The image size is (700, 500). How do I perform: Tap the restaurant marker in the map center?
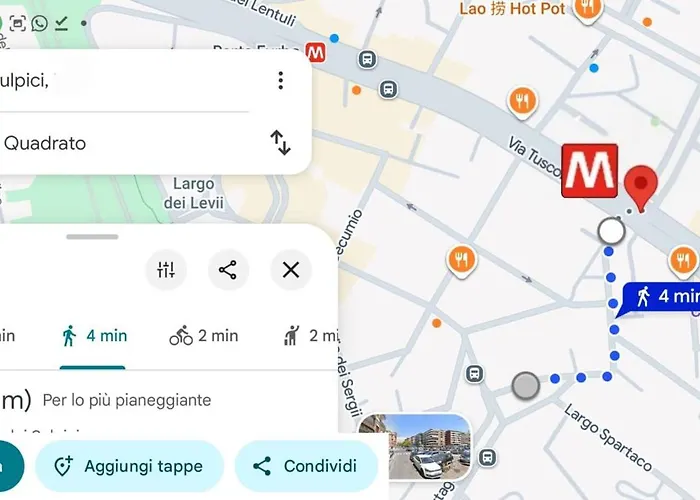(x=462, y=261)
